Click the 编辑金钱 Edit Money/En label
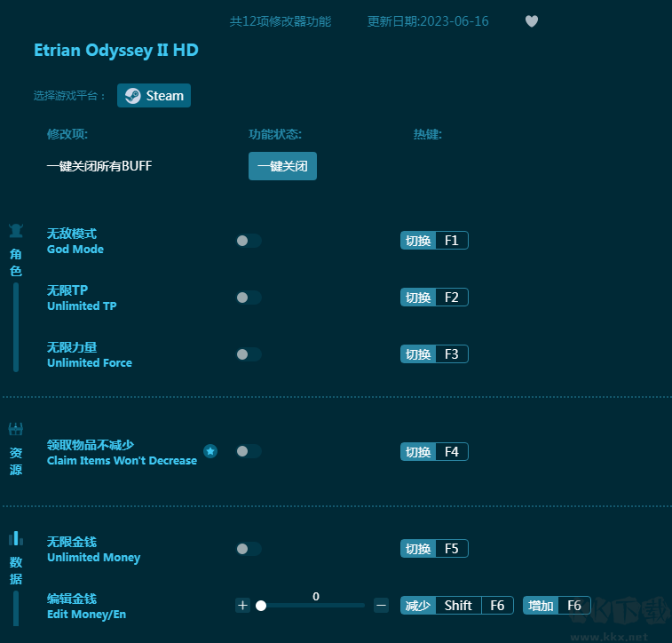This screenshot has height=643, width=672. (x=87, y=606)
